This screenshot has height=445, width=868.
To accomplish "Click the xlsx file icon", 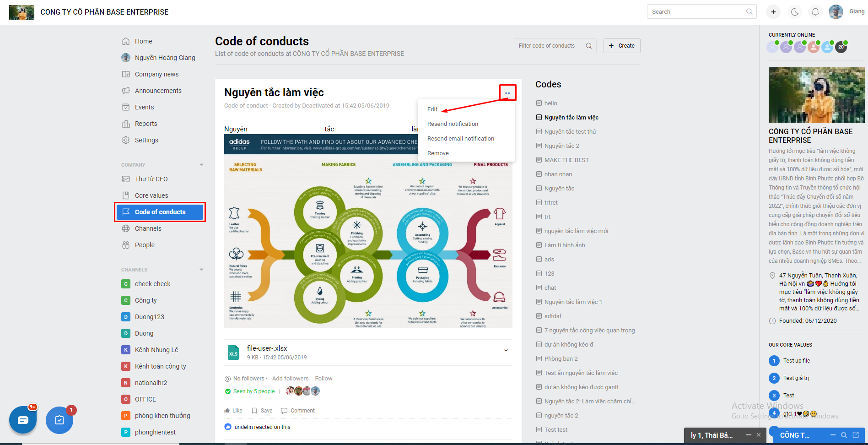I will (233, 353).
